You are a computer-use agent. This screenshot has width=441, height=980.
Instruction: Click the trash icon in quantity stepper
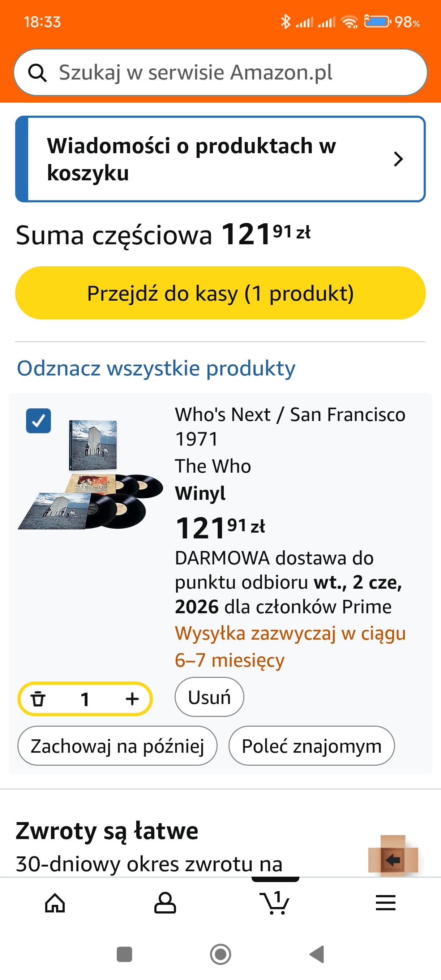pos(38,699)
